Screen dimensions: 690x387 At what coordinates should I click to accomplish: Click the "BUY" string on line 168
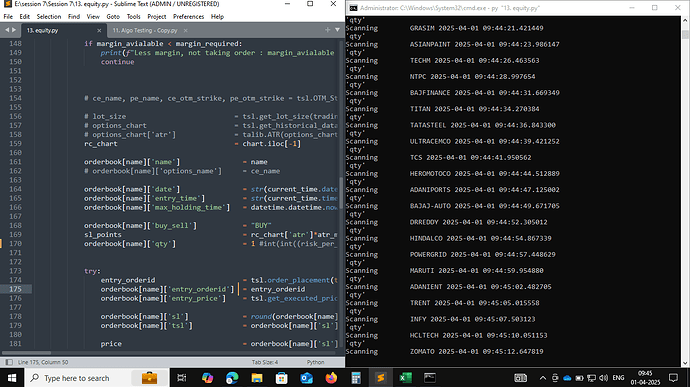261,225
